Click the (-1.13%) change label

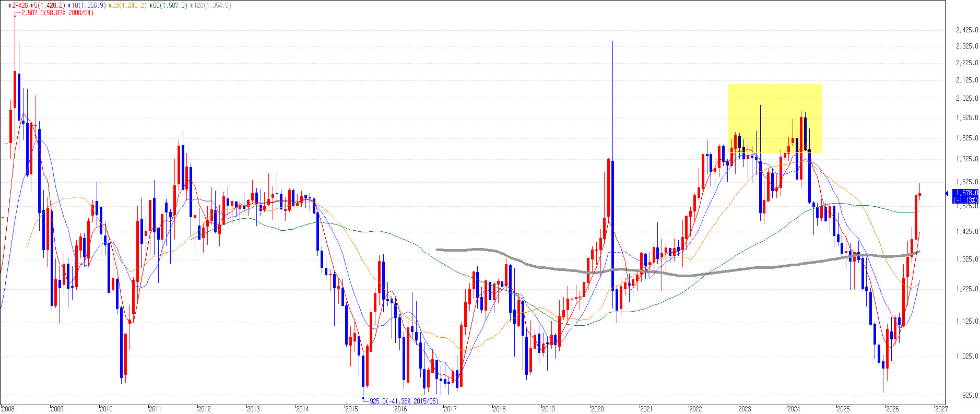click(965, 200)
